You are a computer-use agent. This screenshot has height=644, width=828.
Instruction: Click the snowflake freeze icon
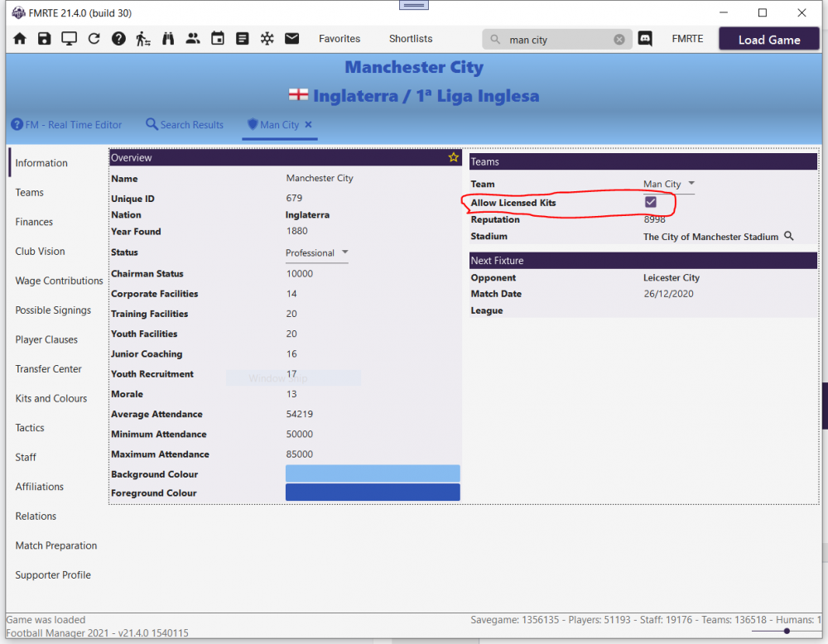click(x=267, y=39)
